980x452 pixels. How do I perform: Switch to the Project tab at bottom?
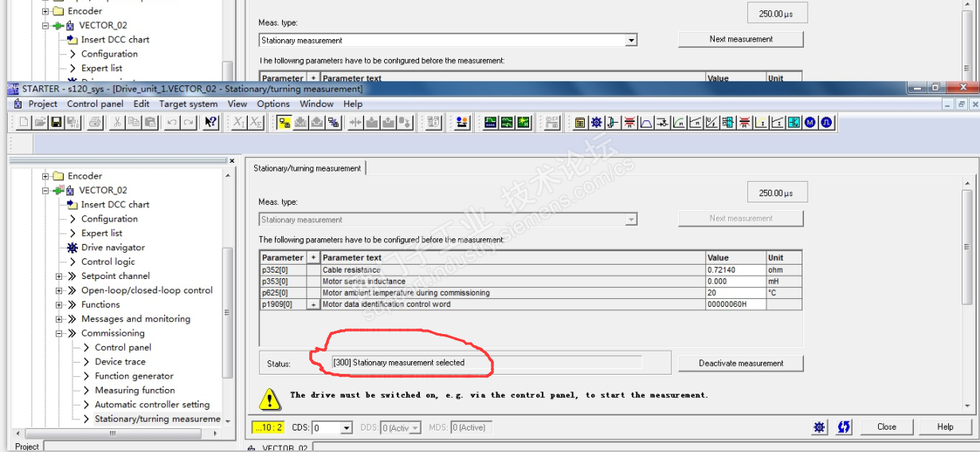pyautogui.click(x=27, y=446)
